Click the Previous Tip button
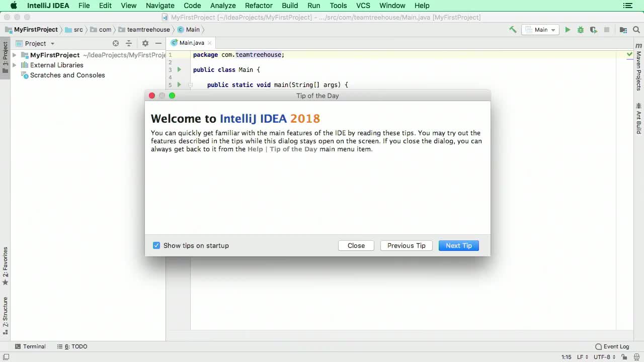The height and width of the screenshot is (362, 644). coord(407,245)
